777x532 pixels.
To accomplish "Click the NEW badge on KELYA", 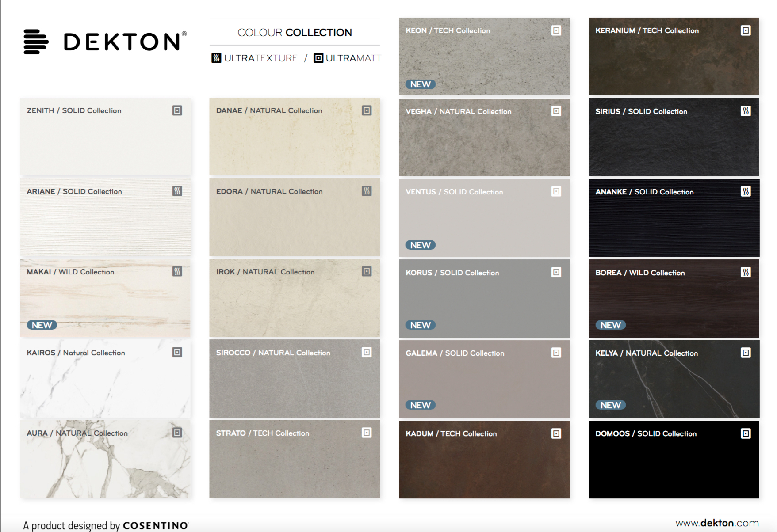I will point(611,405).
